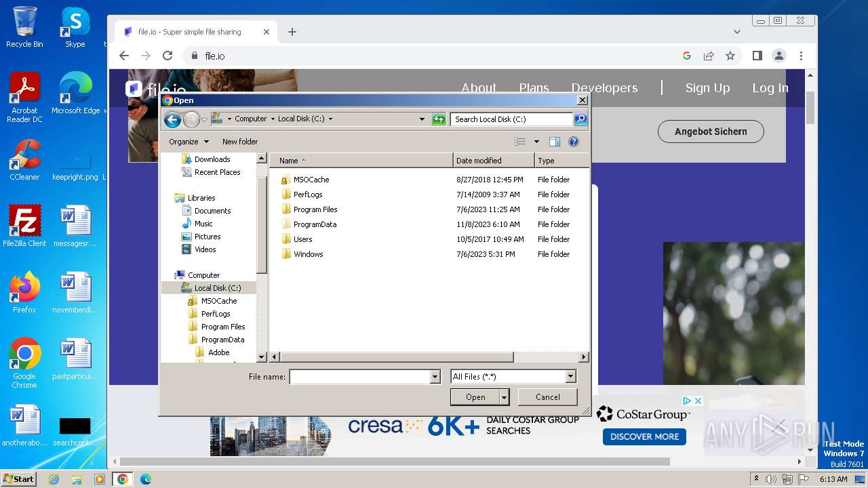Click the Open button
The height and width of the screenshot is (488, 868).
475,397
